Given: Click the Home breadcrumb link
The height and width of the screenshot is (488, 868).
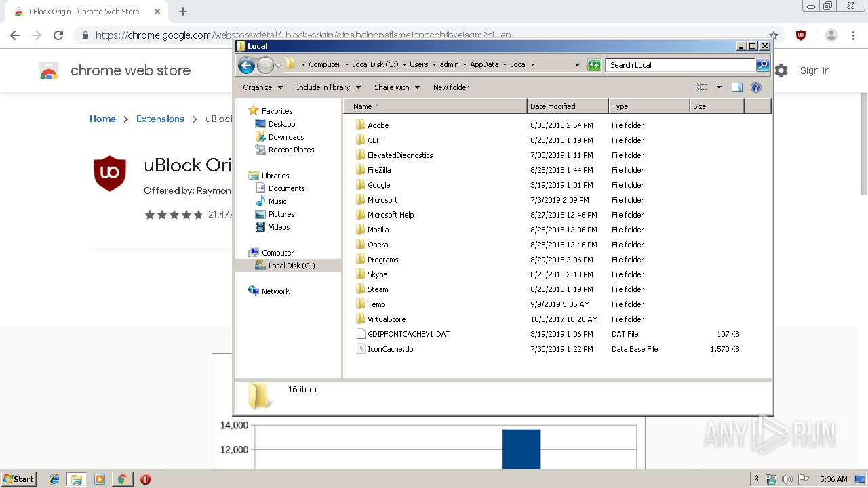Looking at the screenshot, I should click(x=102, y=119).
